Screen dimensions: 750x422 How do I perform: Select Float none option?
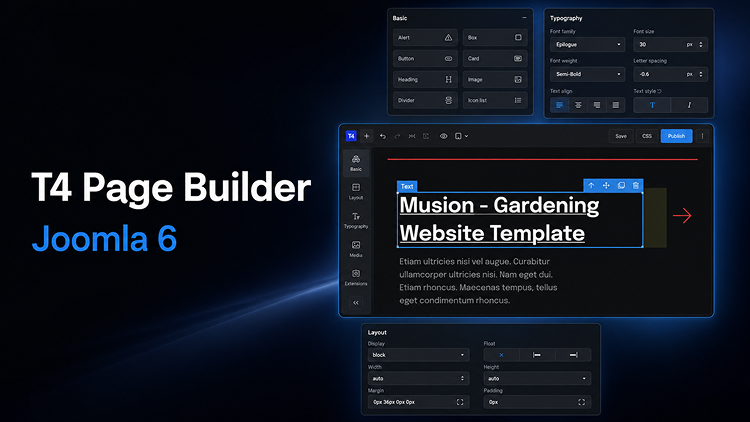point(501,355)
